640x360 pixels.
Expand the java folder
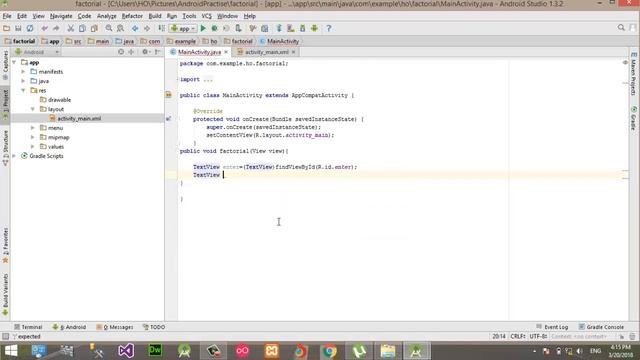(23, 81)
